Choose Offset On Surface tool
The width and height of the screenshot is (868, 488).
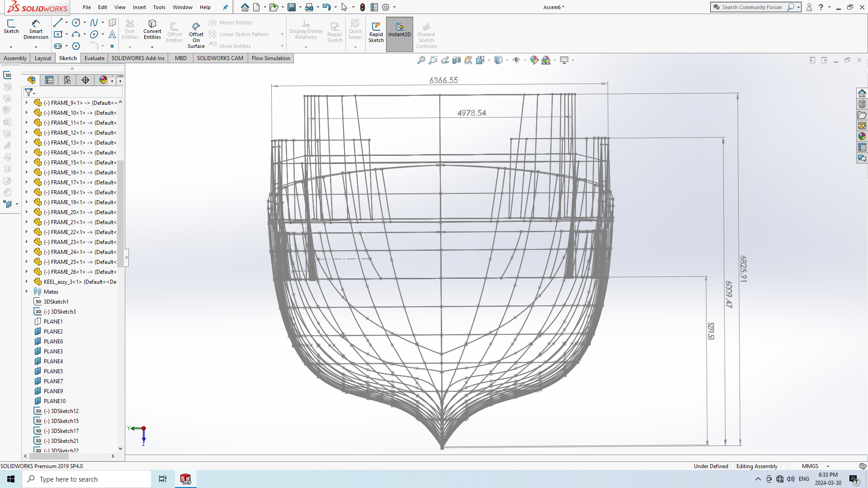click(x=196, y=35)
